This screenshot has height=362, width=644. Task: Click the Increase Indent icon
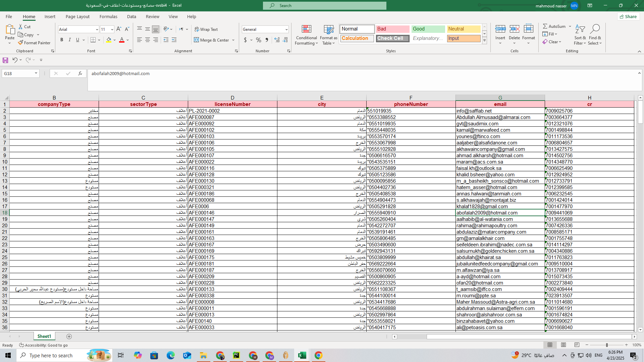click(x=174, y=40)
